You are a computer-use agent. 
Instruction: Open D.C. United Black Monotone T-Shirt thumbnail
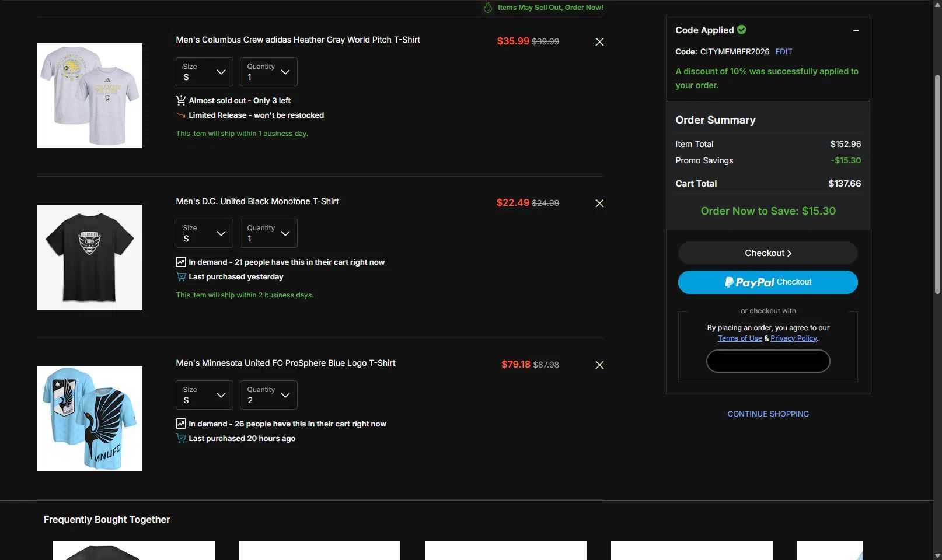90,257
